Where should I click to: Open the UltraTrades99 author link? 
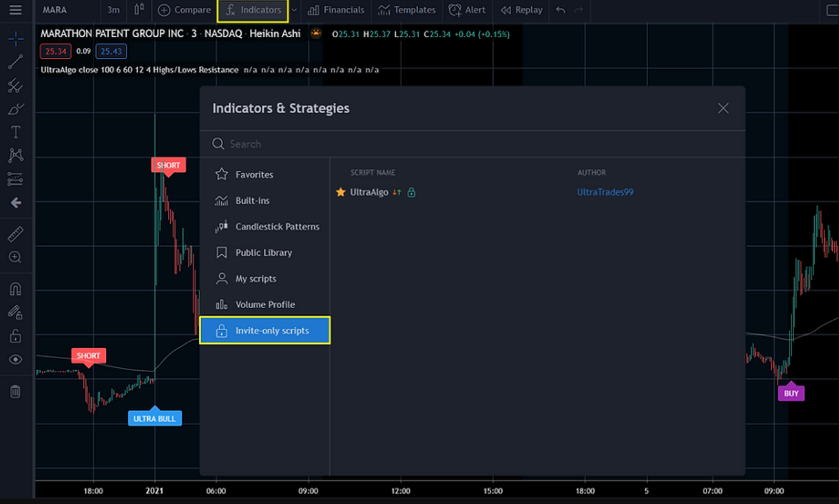[x=605, y=192]
